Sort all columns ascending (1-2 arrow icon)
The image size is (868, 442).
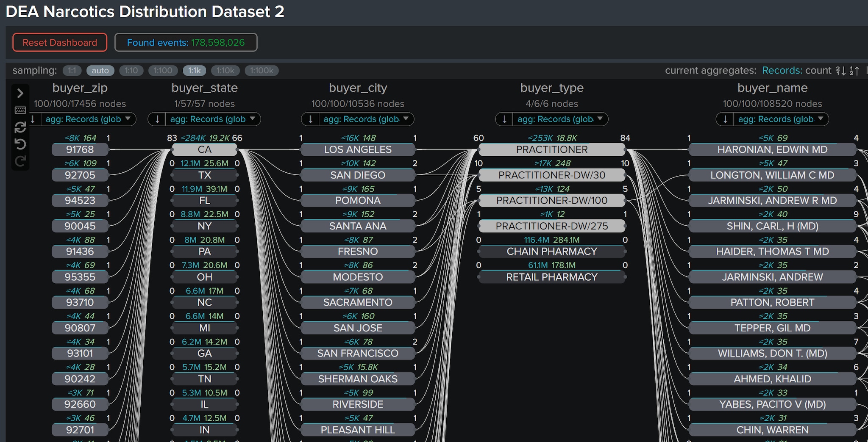click(854, 71)
